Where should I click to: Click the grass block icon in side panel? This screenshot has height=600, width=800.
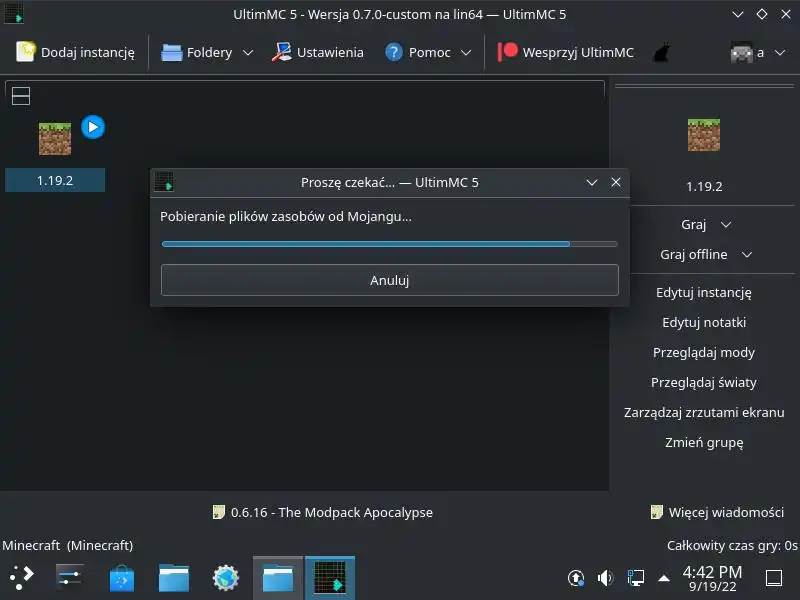click(x=704, y=135)
